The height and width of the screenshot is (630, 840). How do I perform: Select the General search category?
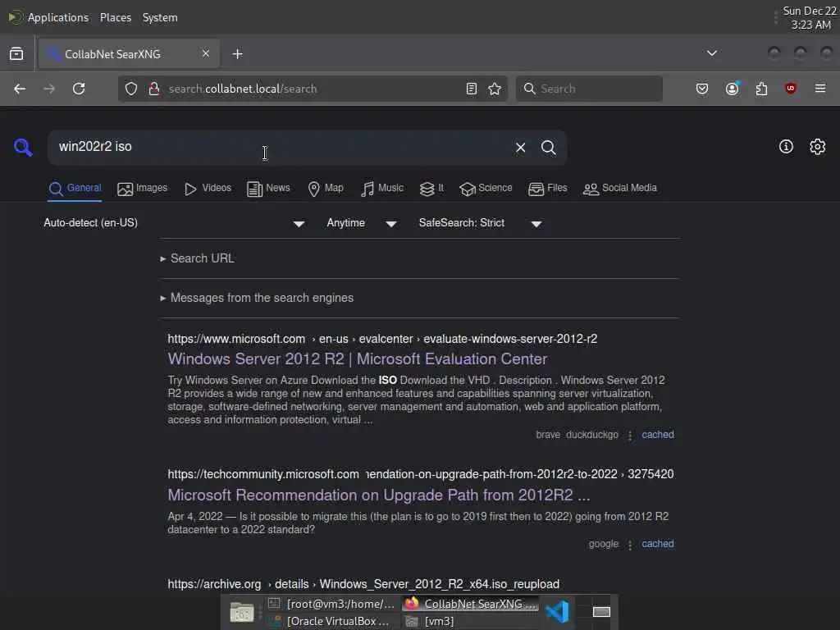tap(75, 189)
